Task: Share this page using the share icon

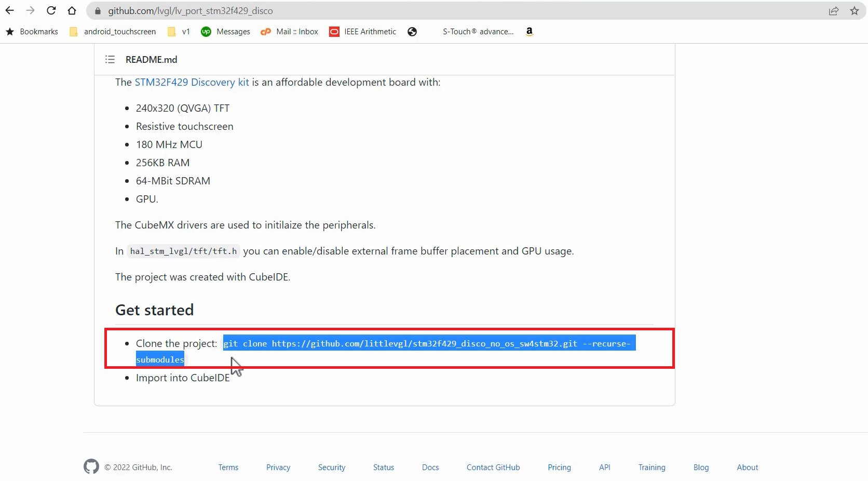Action: pos(833,11)
